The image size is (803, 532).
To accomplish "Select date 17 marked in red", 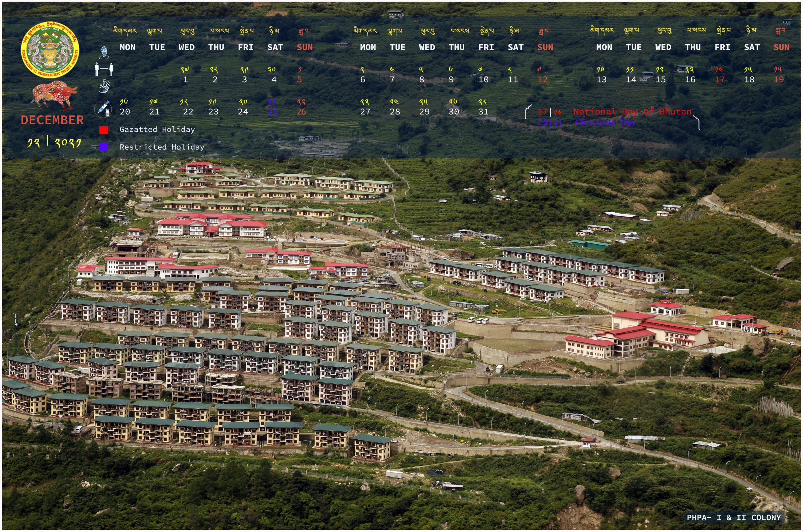I will click(720, 80).
